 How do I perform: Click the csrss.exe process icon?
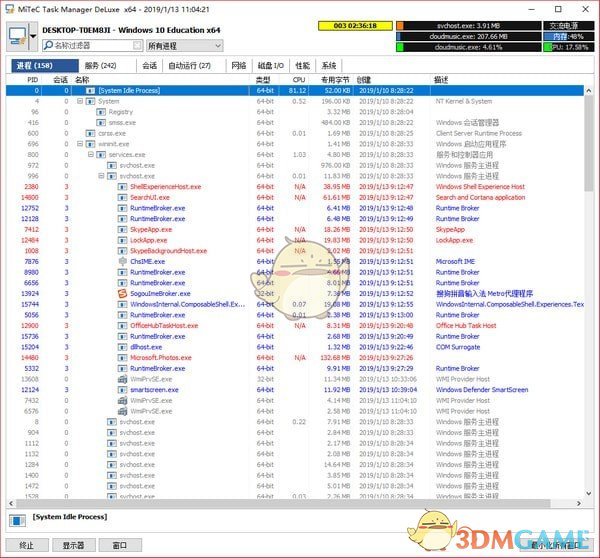click(90, 133)
